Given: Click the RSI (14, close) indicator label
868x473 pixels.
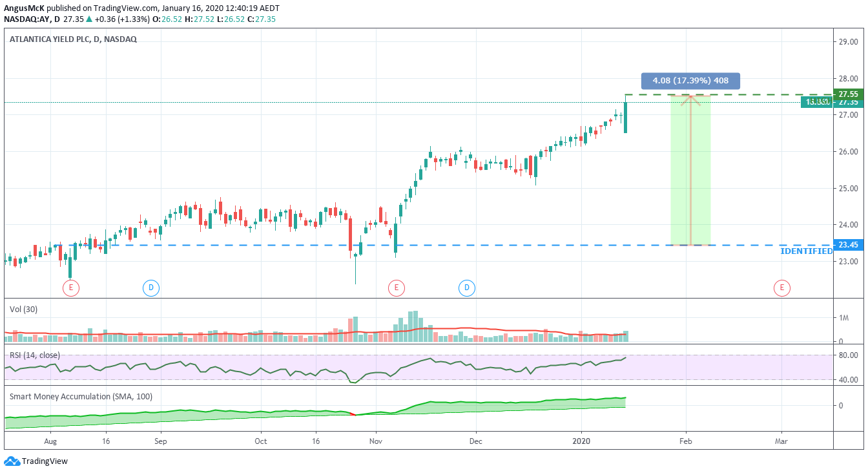Looking at the screenshot, I should coord(35,355).
